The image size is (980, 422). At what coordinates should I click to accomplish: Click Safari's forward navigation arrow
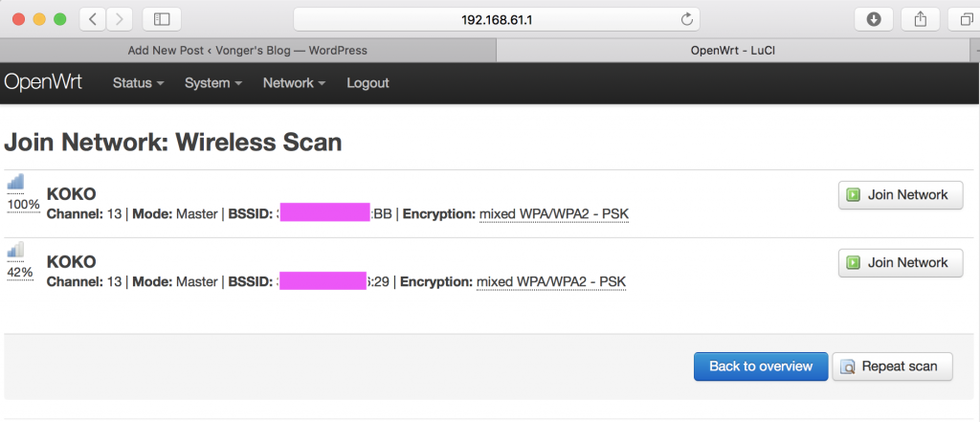[120, 19]
